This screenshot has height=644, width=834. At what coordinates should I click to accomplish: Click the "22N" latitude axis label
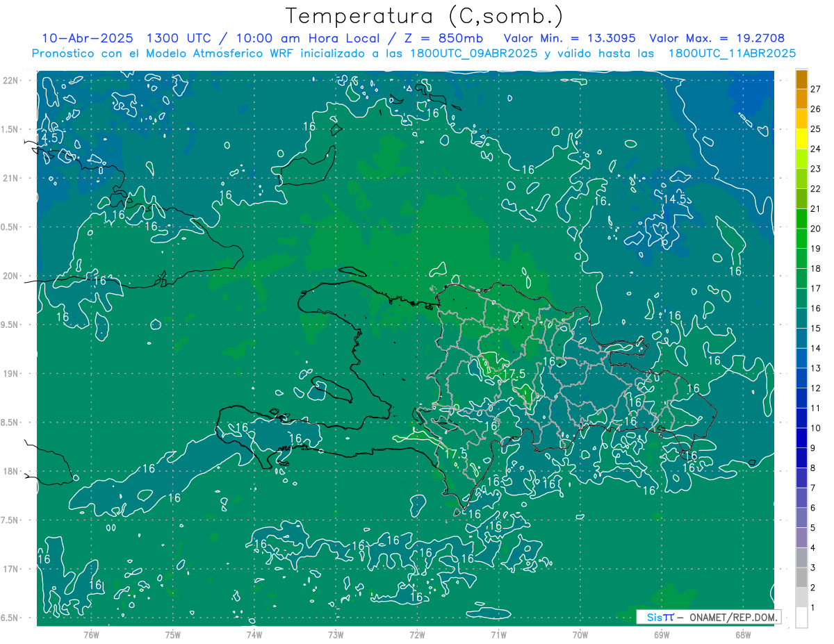click(x=11, y=81)
